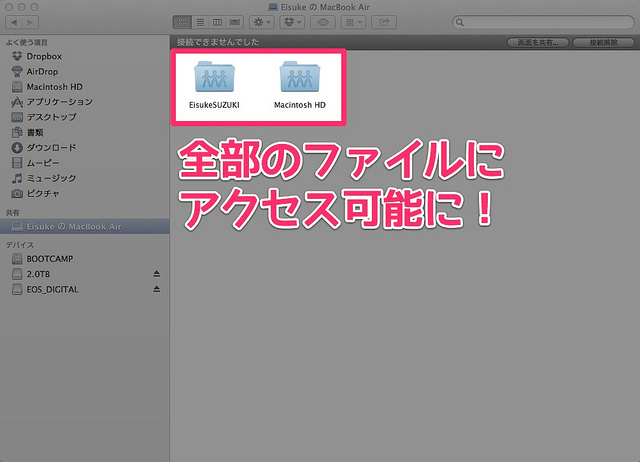This screenshot has height=462, width=640.
Task: Click the 接続解除 button
Action: point(604,42)
